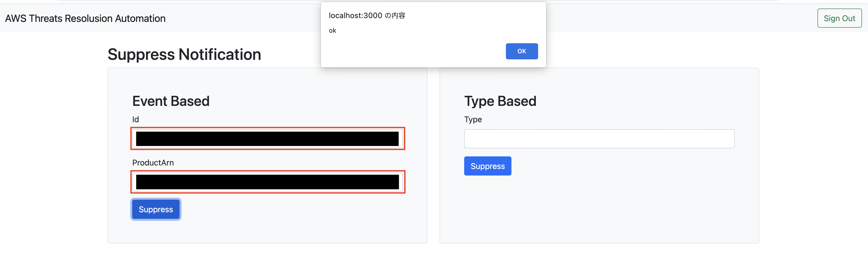Click the Type field label
Viewport: 868px width, 258px height.
pyautogui.click(x=473, y=119)
